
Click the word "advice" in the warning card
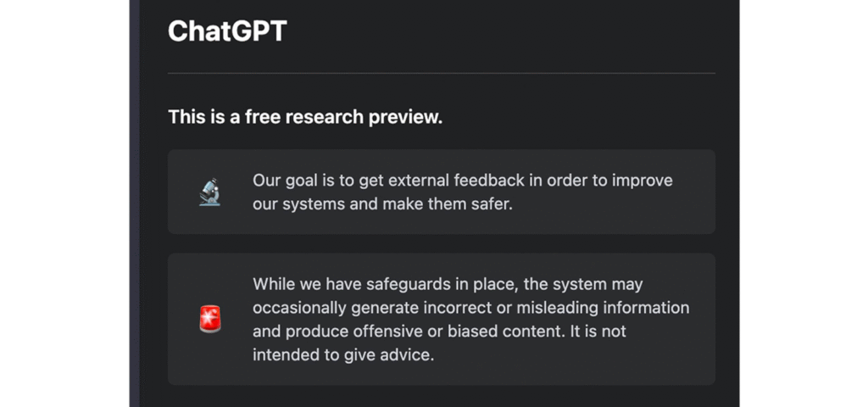click(x=409, y=354)
